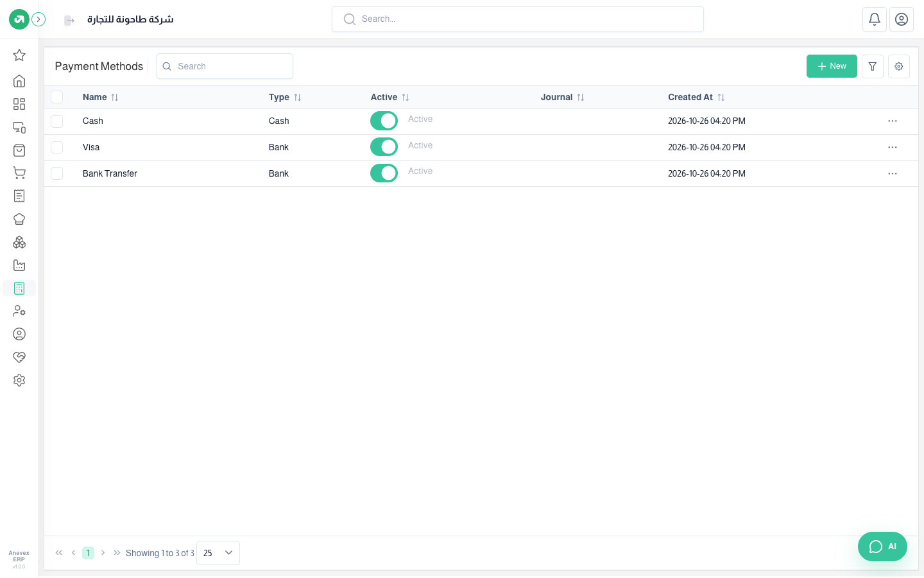Disable the Active switch for Cash

click(384, 121)
